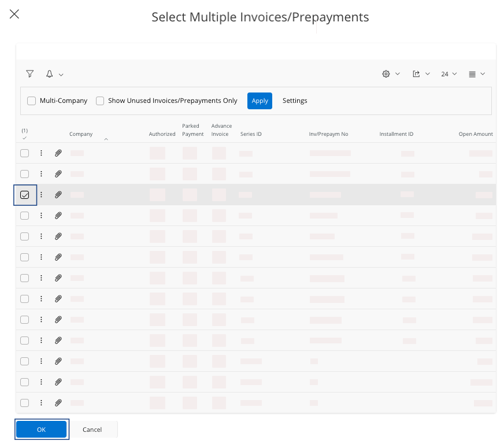The height and width of the screenshot is (444, 504).
Task: Uncheck the selected third row checkbox
Action: coord(25,195)
